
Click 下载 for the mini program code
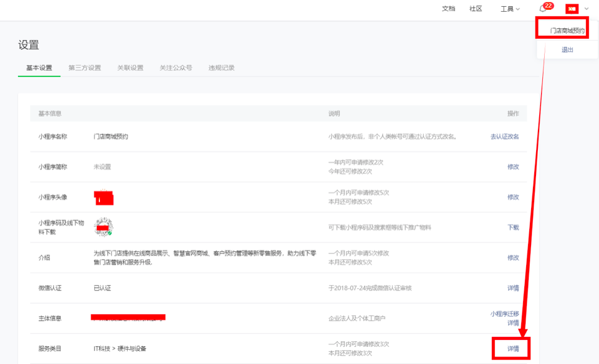(x=513, y=227)
